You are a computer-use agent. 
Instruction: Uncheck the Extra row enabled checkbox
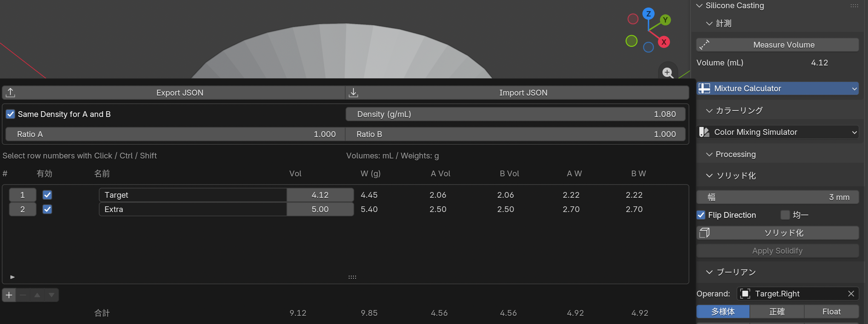[47, 209]
